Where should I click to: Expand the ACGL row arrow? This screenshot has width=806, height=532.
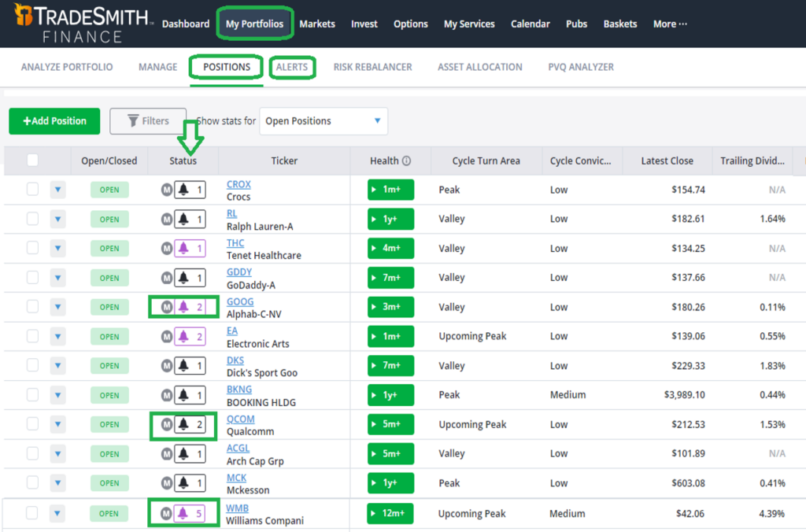[58, 453]
